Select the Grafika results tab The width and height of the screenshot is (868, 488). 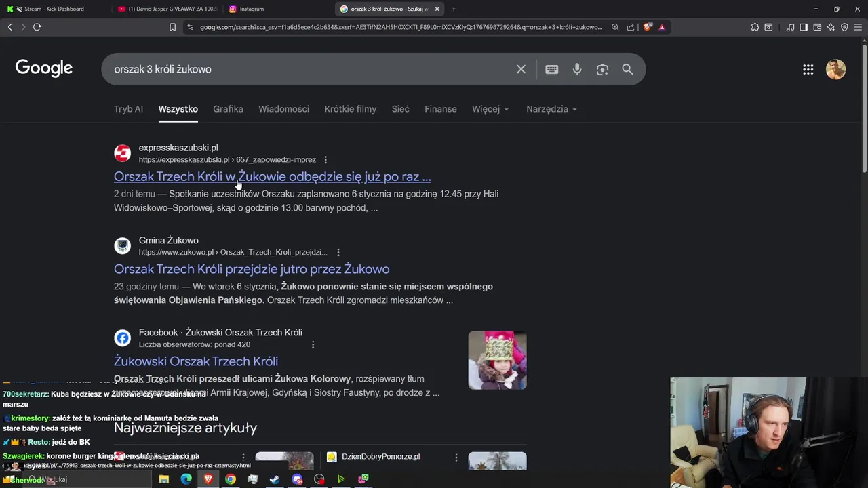[228, 109]
